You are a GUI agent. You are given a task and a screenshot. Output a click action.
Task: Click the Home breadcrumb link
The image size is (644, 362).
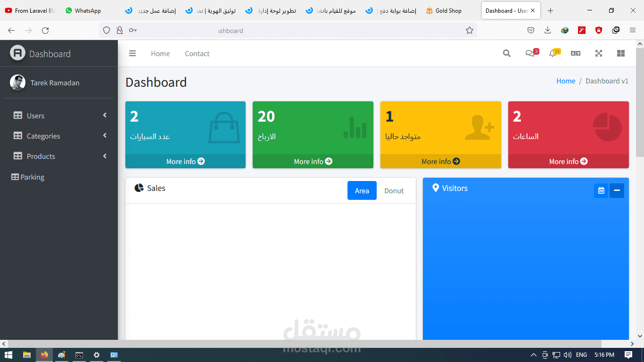pos(566,81)
